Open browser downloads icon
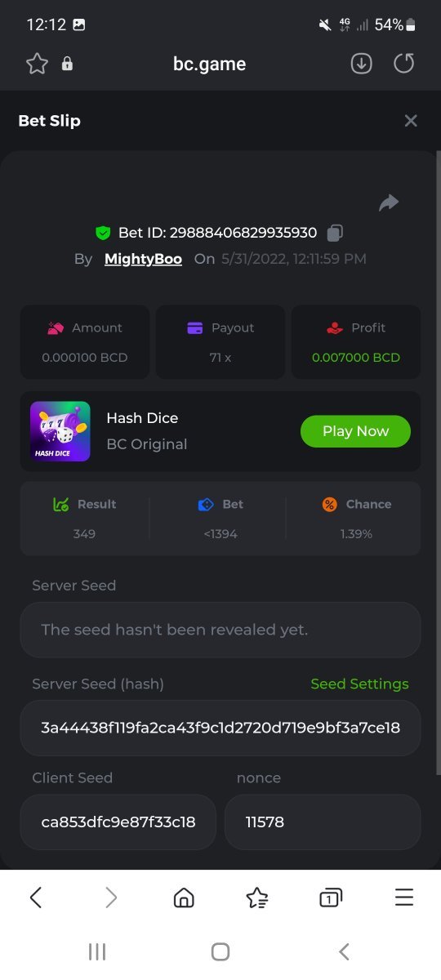This screenshot has height=980, width=441. tap(361, 64)
